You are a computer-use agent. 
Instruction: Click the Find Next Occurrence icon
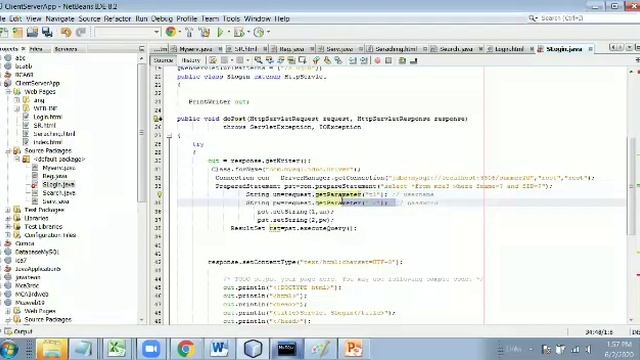pos(280,60)
